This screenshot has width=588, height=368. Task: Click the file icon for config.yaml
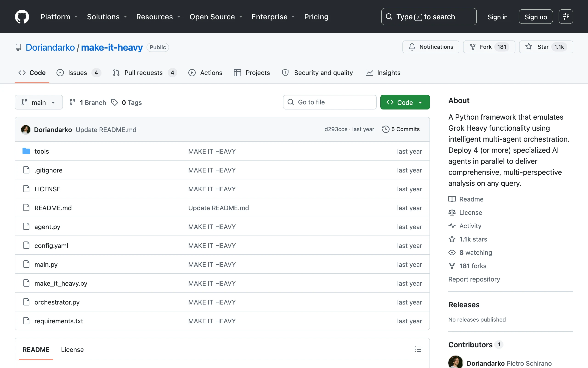[26, 245]
